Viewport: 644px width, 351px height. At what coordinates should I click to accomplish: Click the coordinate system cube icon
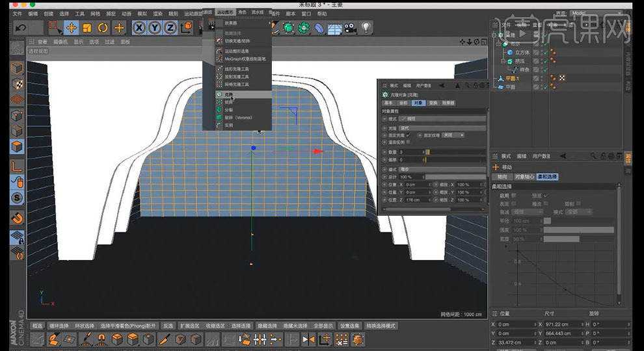[187, 27]
